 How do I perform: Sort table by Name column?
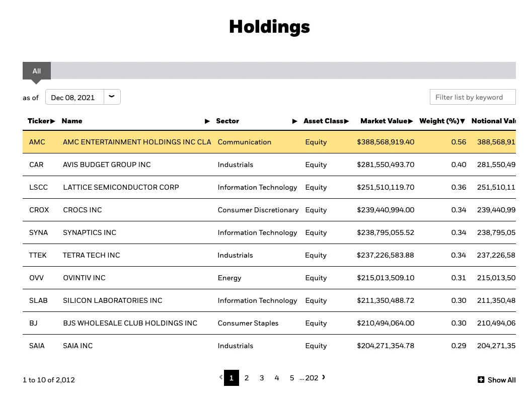[x=72, y=121]
